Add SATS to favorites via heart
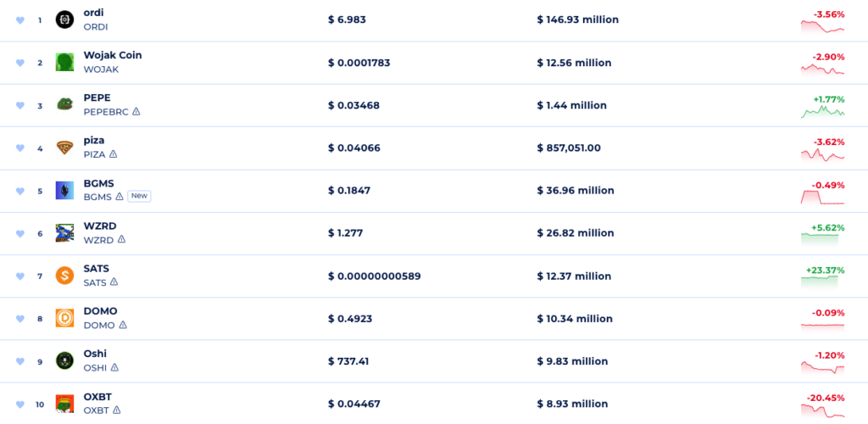 pos(20,276)
